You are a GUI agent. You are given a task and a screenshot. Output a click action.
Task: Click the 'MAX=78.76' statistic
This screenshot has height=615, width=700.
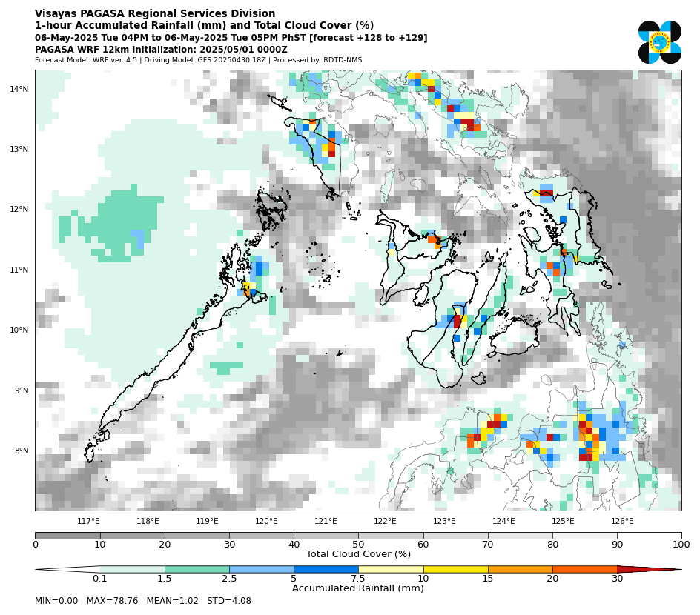pos(112,601)
